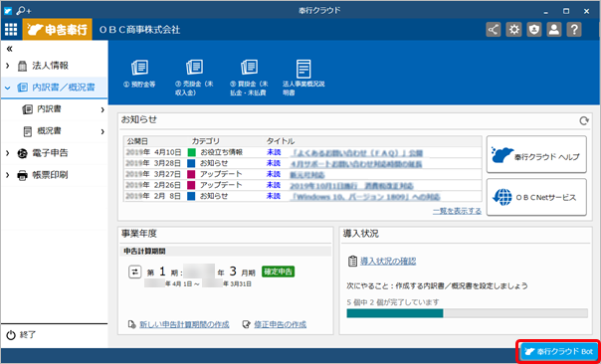The height and width of the screenshot is (364, 601).
Task: Select 電子申告 menu item
Action: [x=54, y=153]
